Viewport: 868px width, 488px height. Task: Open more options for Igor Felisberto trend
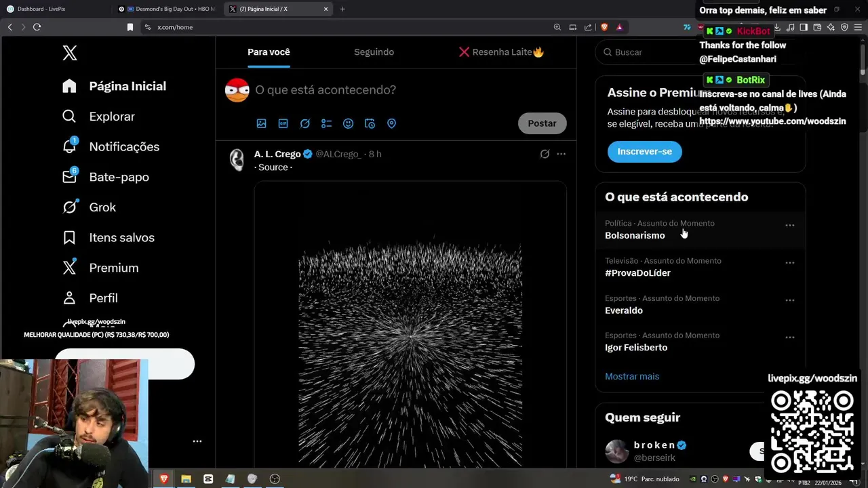click(x=790, y=338)
